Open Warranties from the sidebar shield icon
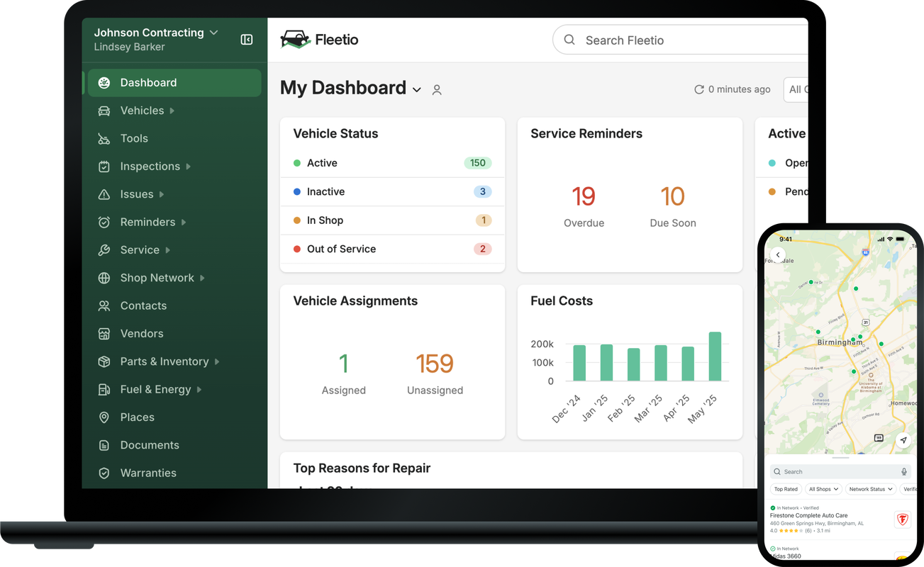The width and height of the screenshot is (924, 567). click(x=104, y=473)
